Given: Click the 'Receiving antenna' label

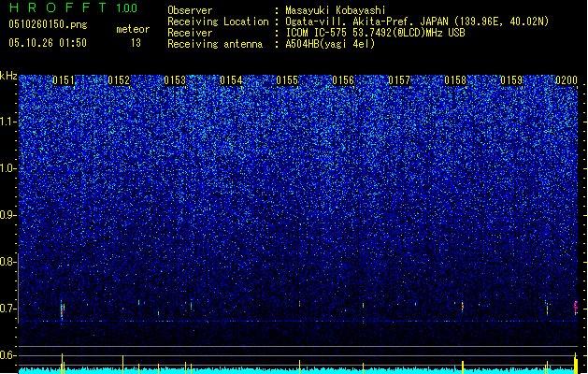Looking at the screenshot, I should pyautogui.click(x=215, y=44).
